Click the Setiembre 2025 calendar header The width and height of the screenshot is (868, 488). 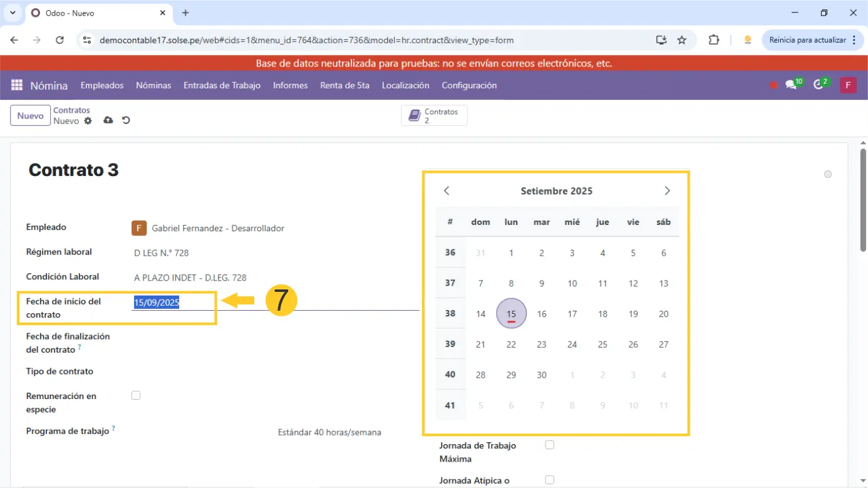pyautogui.click(x=556, y=191)
